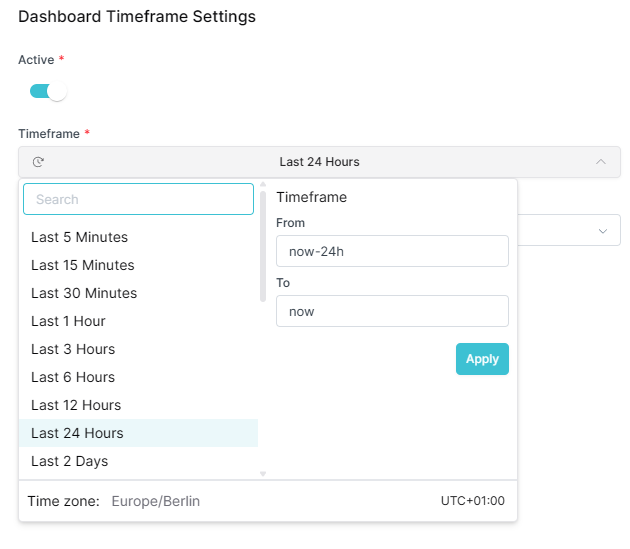630x549 pixels.
Task: Click the scroll down arrow in options list
Action: click(x=263, y=474)
